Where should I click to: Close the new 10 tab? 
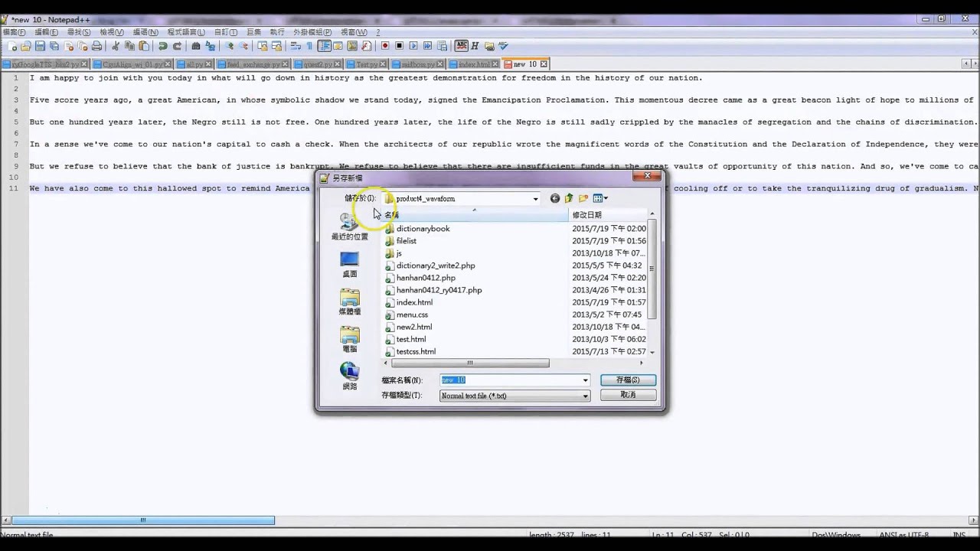(x=544, y=64)
